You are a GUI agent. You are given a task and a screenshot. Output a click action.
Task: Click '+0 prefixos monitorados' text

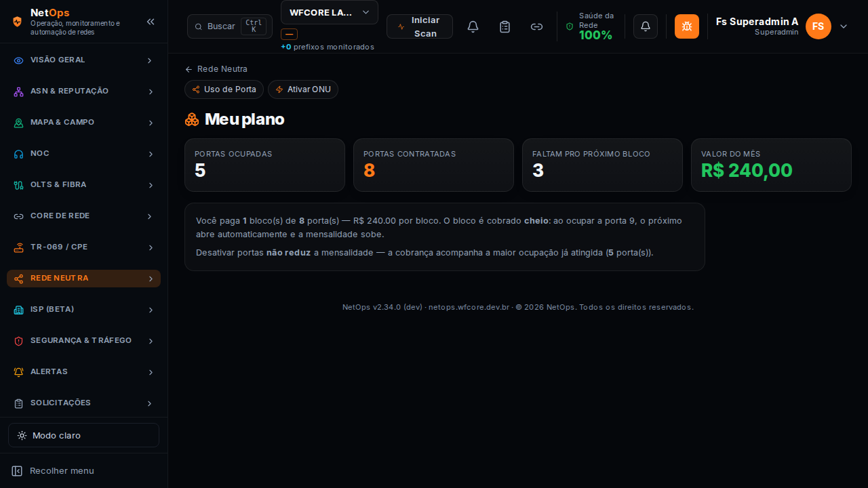[328, 47]
